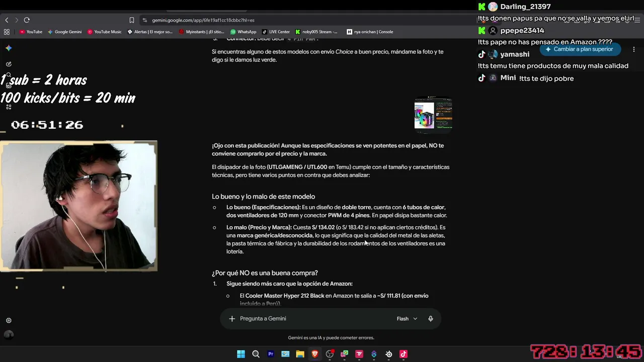644x362 pixels.
Task: Open the Gemini logo in the sidebar
Action: [9, 48]
